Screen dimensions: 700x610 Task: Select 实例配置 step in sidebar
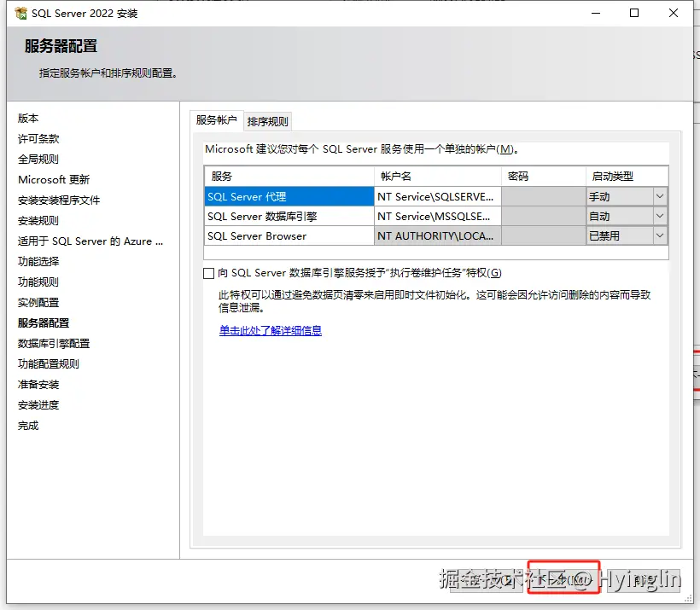tap(38, 303)
